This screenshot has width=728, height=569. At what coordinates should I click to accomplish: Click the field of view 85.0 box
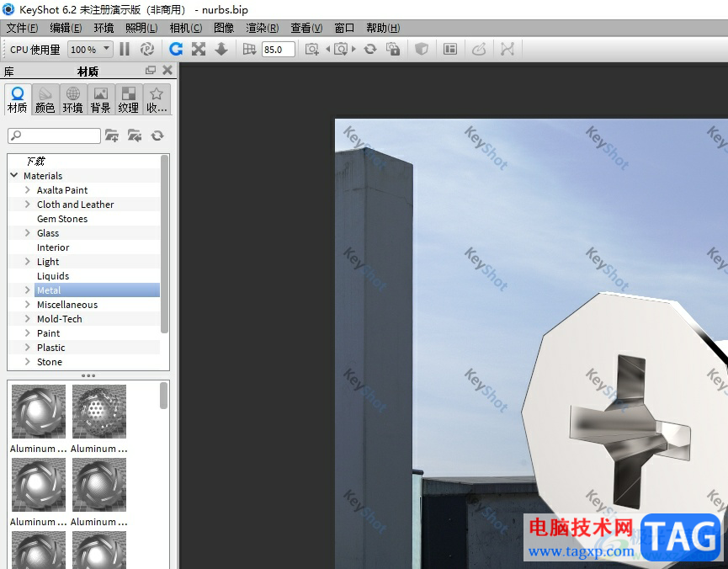coord(278,49)
